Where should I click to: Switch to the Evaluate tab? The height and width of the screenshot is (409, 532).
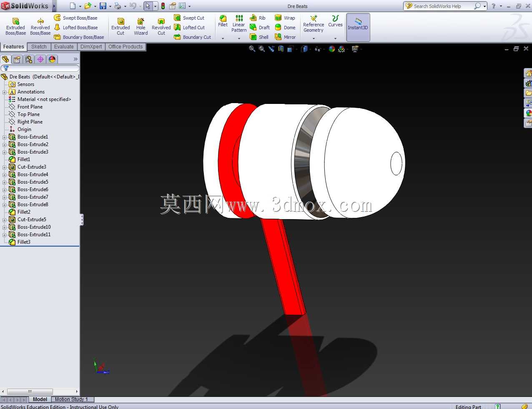pyautogui.click(x=64, y=47)
